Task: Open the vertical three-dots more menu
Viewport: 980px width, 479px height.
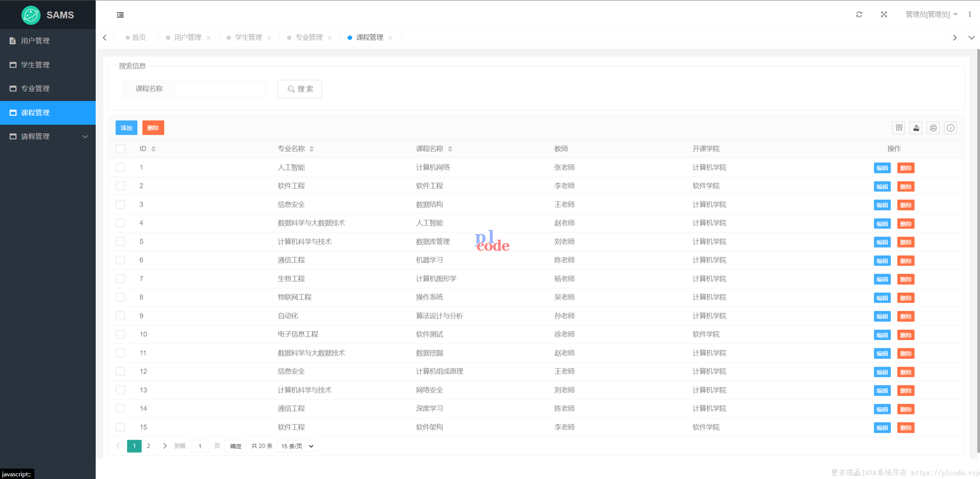Action: coord(970,15)
